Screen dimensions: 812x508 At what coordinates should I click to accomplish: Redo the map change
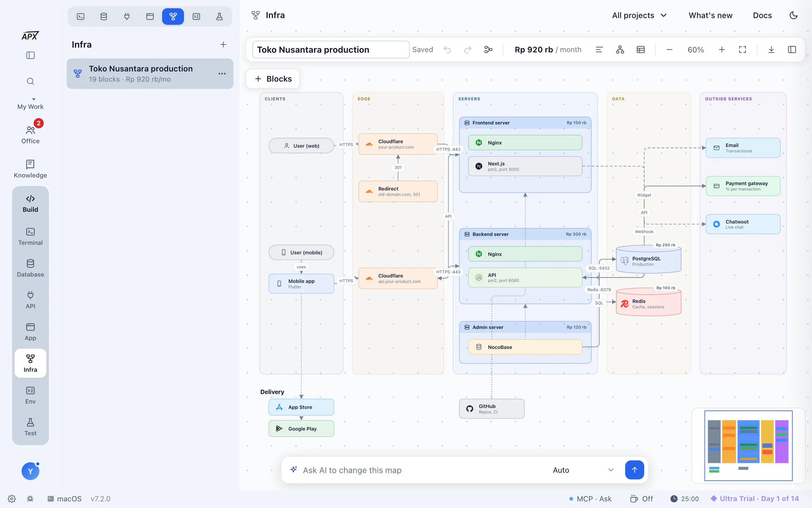pyautogui.click(x=468, y=50)
